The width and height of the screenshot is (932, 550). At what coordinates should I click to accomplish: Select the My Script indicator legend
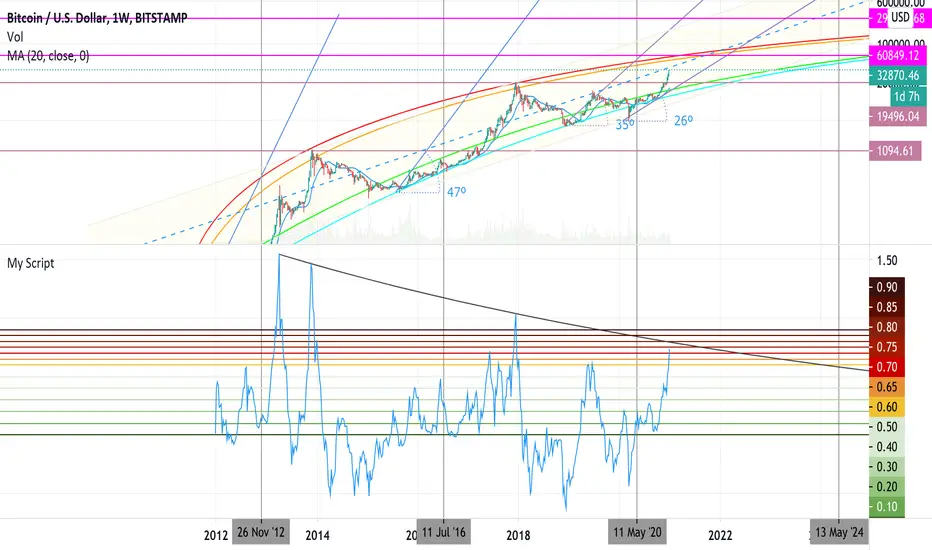tap(30, 263)
